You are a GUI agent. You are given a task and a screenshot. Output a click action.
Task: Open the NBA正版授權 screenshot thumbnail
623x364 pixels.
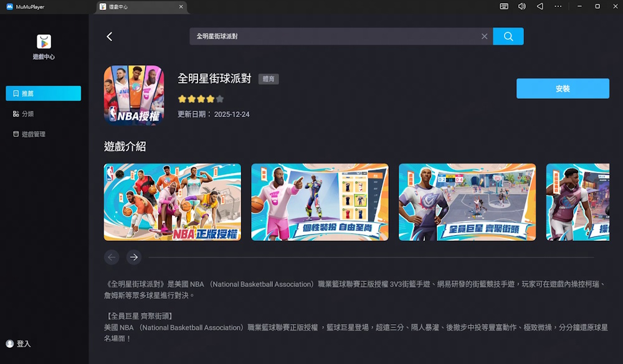[x=172, y=202]
